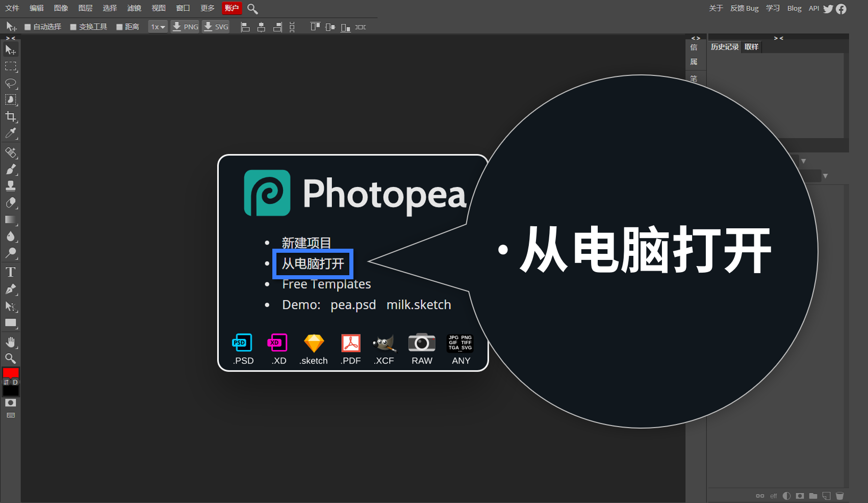
Task: Click the red 账户 button
Action: click(x=232, y=8)
